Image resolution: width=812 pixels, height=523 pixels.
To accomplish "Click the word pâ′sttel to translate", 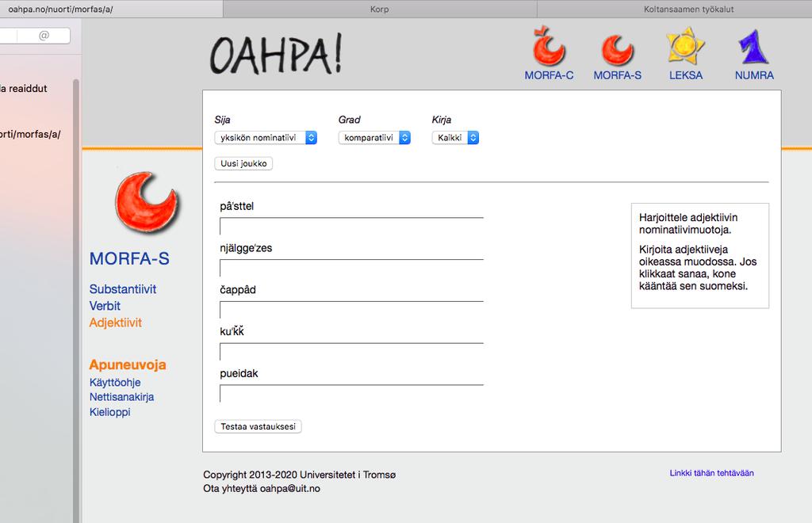I will (x=236, y=206).
